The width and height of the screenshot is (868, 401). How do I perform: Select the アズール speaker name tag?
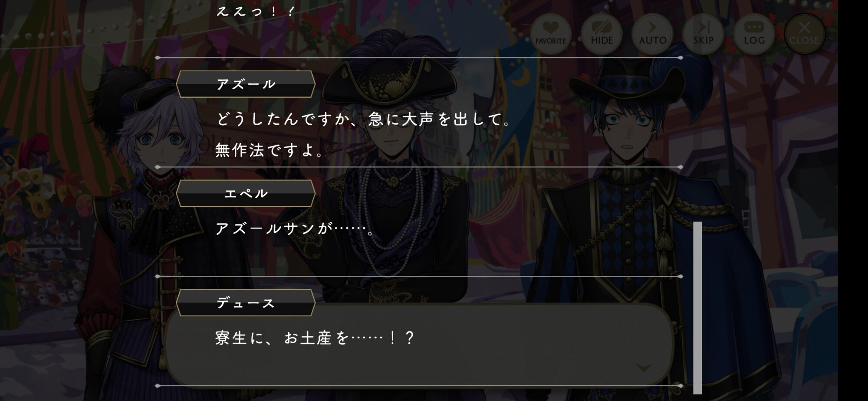[246, 84]
